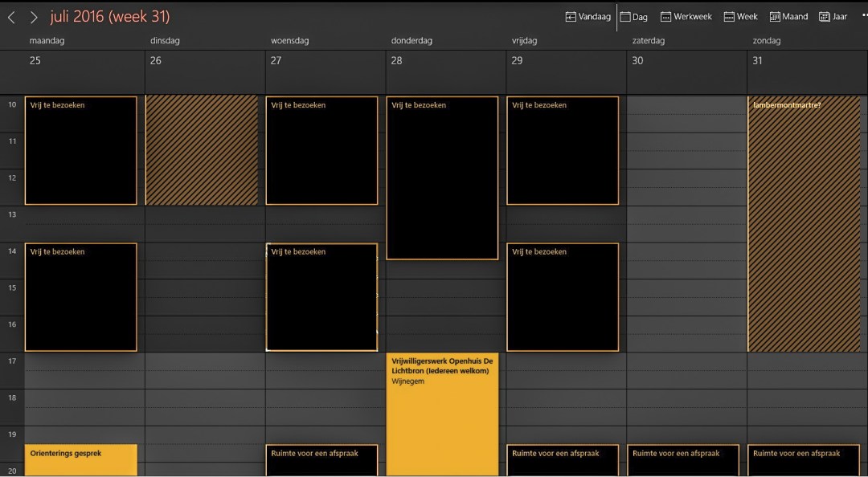Select the date 30 under zaterdag
Viewport: 868px width, 477px height.
pyautogui.click(x=638, y=61)
